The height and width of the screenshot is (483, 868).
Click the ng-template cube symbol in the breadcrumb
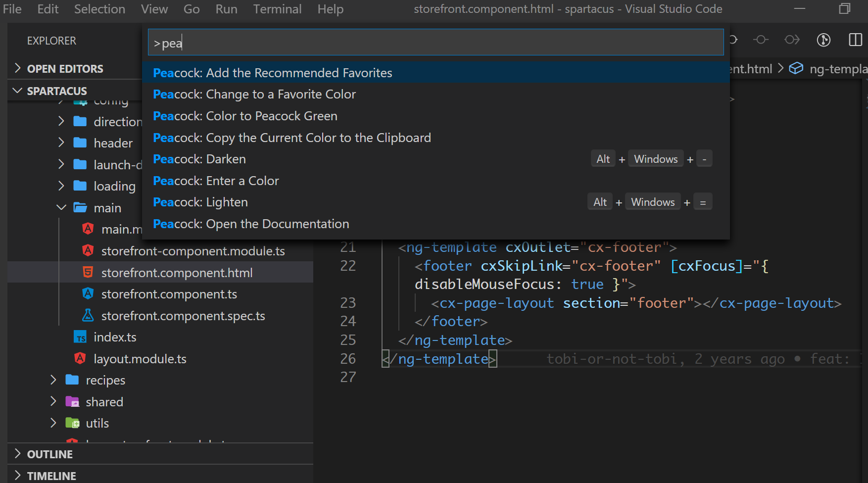[x=796, y=69]
